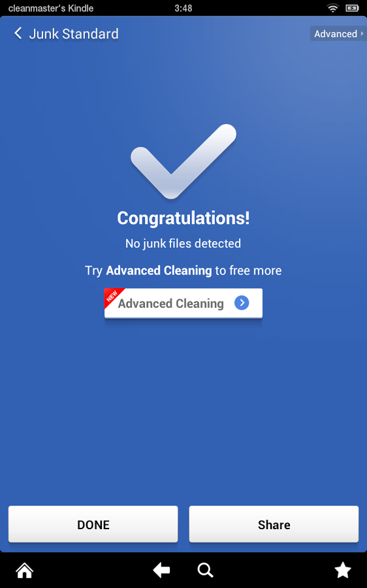This screenshot has height=588, width=367.
Task: Click the bold Advanced Cleaning text in hint
Action: (x=159, y=270)
